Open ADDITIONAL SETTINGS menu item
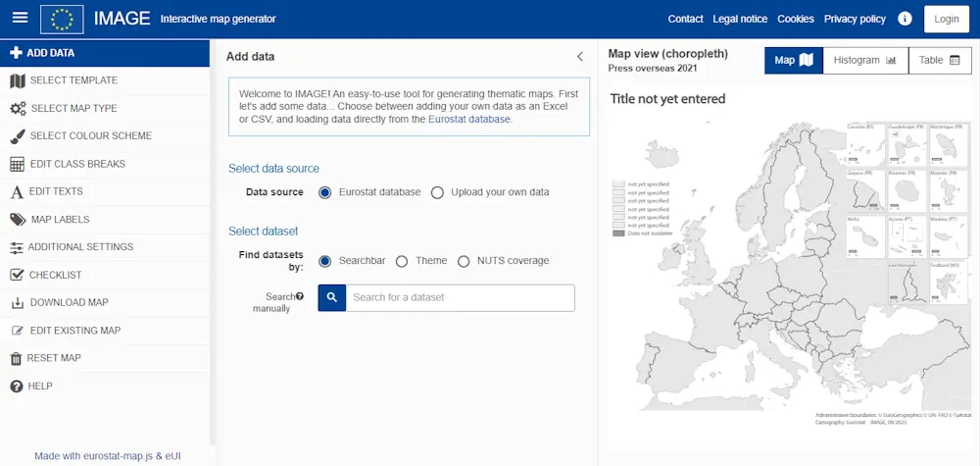This screenshot has width=980, height=466. 105,247
